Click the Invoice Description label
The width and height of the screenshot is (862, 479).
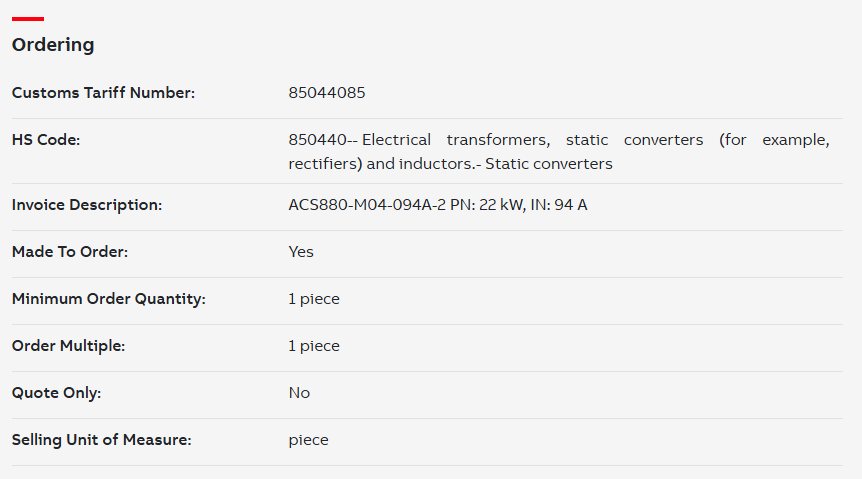point(87,205)
